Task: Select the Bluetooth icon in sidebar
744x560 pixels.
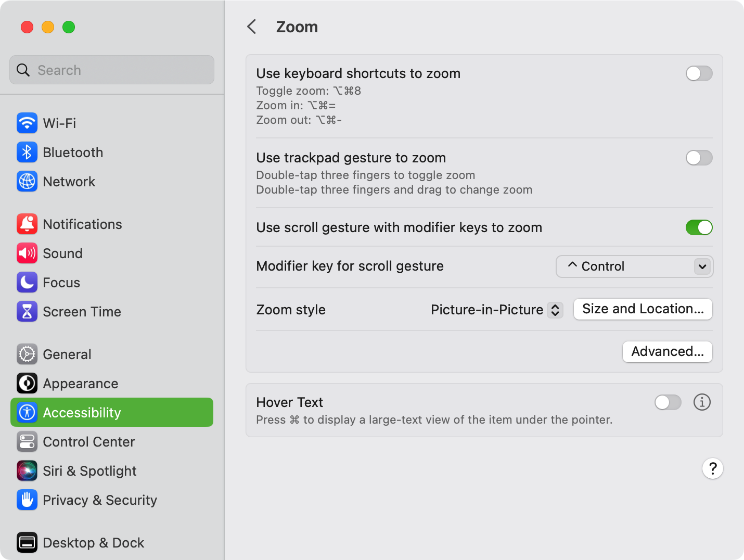Action: (27, 152)
